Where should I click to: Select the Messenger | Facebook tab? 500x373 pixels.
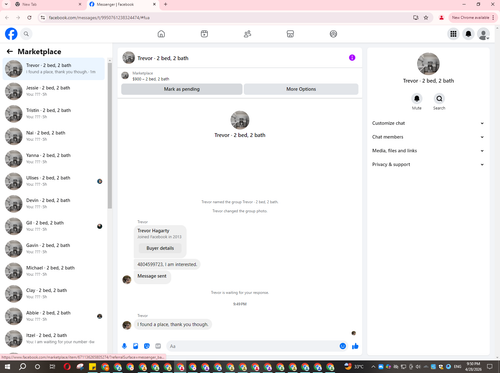(x=123, y=4)
